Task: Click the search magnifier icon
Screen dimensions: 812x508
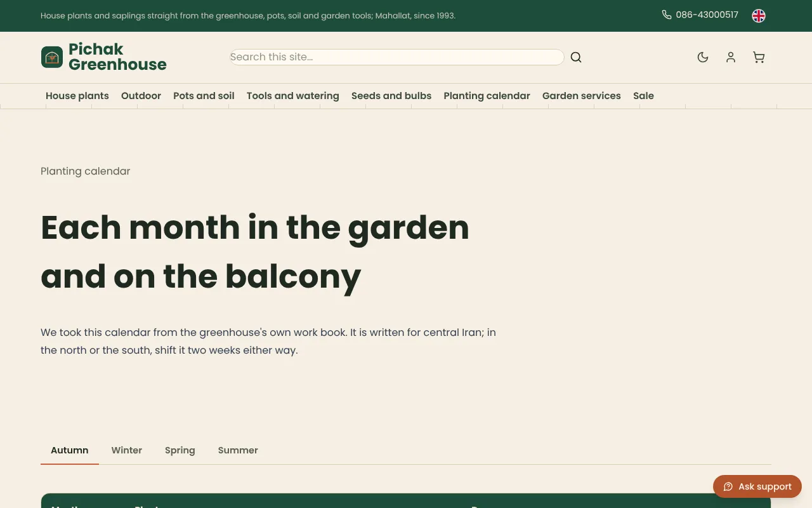Action: tap(576, 57)
